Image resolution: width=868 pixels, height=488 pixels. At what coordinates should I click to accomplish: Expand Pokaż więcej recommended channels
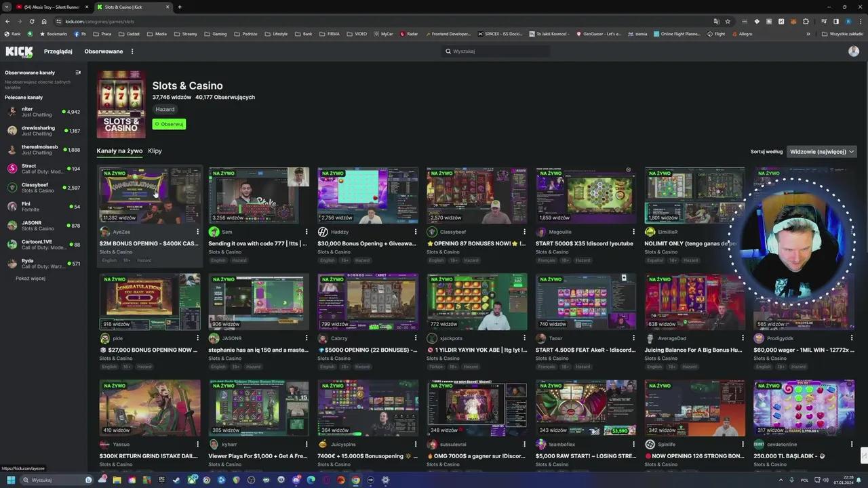[x=31, y=279]
